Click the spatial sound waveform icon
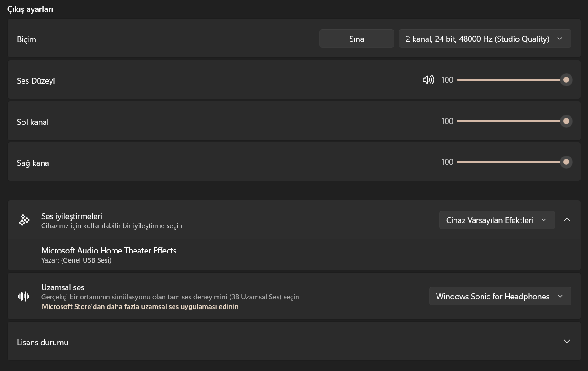This screenshot has height=371, width=588. point(23,297)
